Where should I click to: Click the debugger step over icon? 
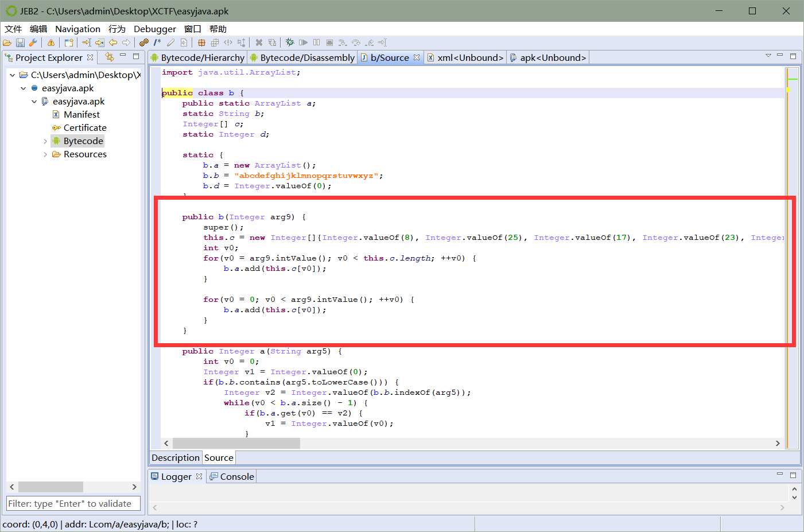pos(356,42)
